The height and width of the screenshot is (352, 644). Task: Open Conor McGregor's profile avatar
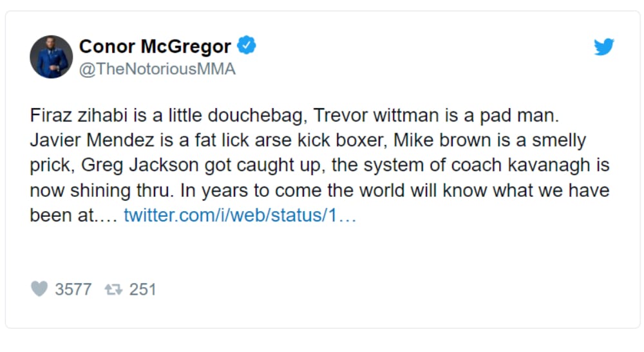click(51, 57)
